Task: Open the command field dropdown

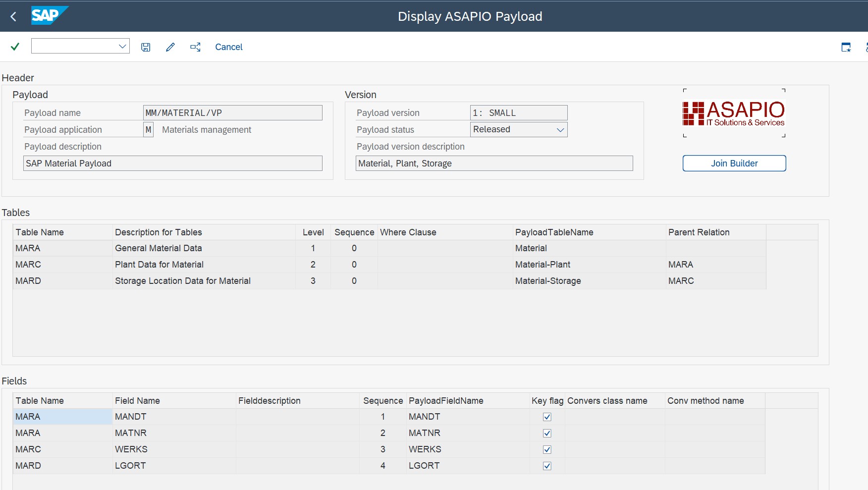Action: (x=122, y=46)
